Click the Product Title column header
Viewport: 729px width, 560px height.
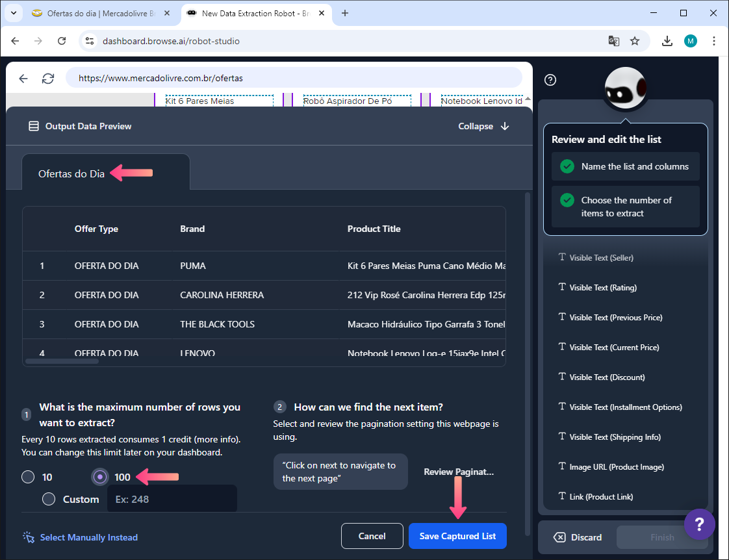(x=374, y=229)
